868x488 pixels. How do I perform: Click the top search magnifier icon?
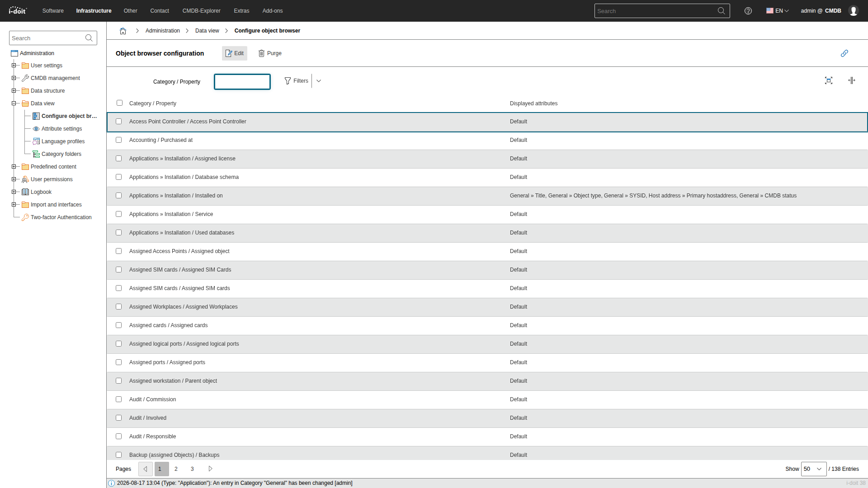click(x=722, y=11)
